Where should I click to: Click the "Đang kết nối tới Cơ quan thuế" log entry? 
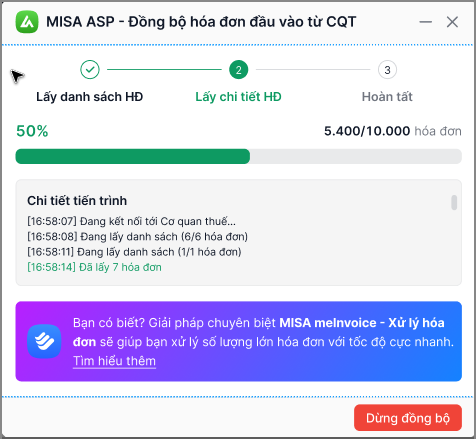[x=131, y=221]
